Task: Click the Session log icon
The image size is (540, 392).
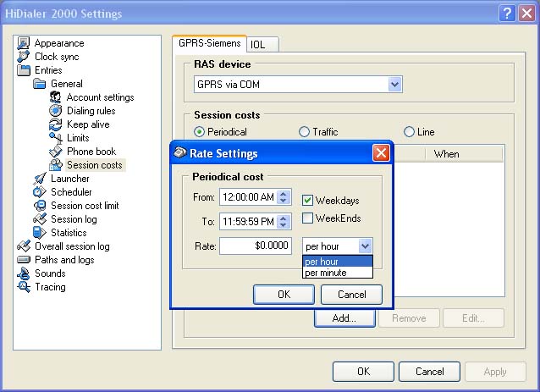Action: tap(40, 219)
